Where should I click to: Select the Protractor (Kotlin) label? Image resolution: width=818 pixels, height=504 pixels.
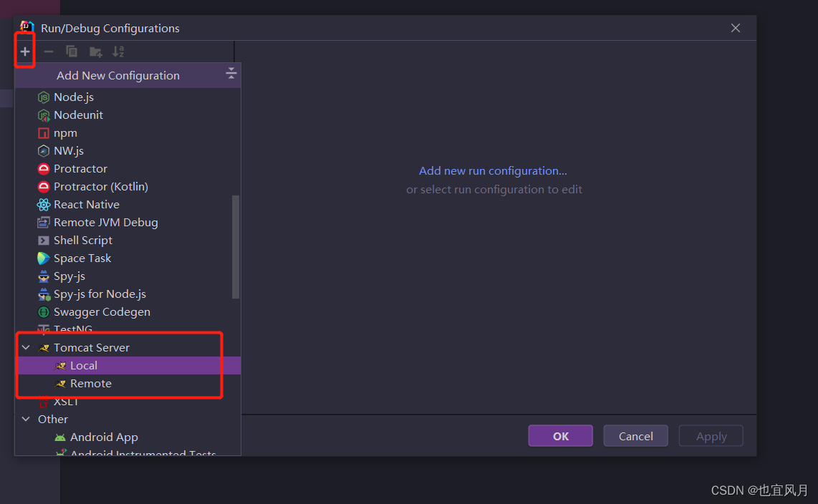(101, 187)
